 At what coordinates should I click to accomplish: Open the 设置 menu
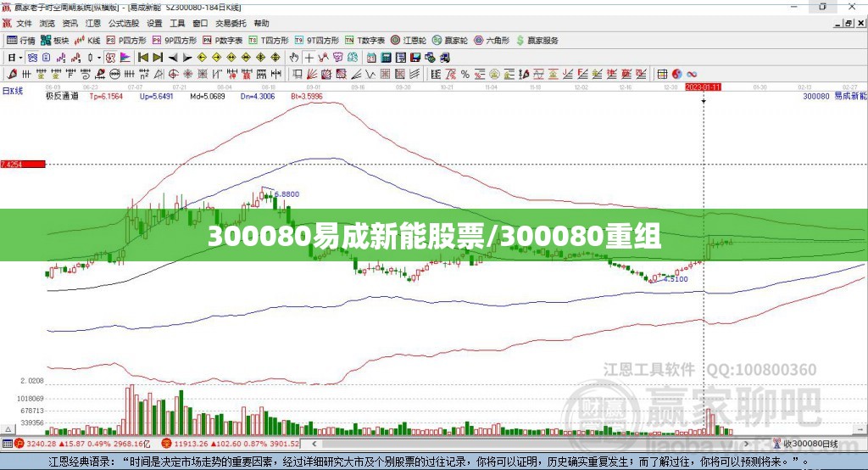(154, 23)
